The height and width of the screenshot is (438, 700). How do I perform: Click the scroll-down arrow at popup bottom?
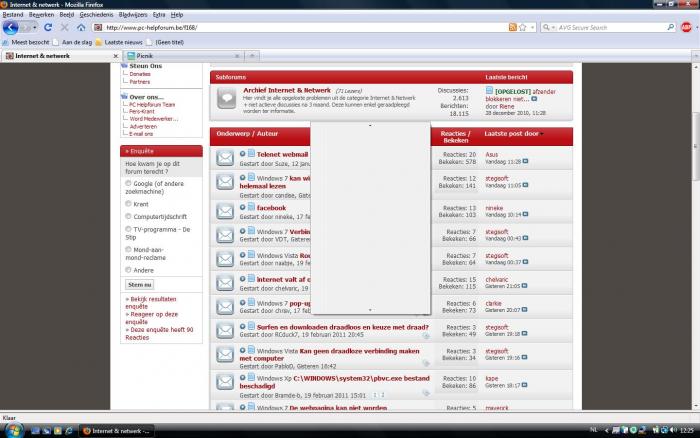coord(370,310)
